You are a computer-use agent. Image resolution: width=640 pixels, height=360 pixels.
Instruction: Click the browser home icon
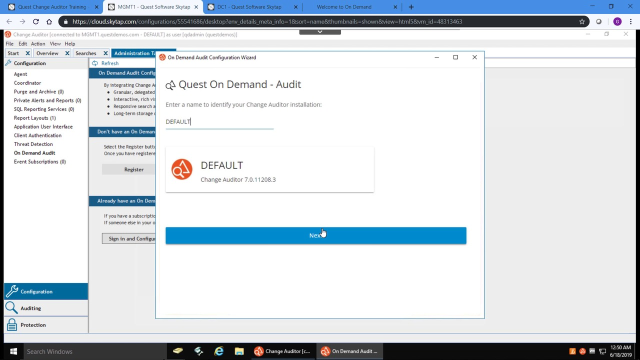pyautogui.click(x=49, y=22)
